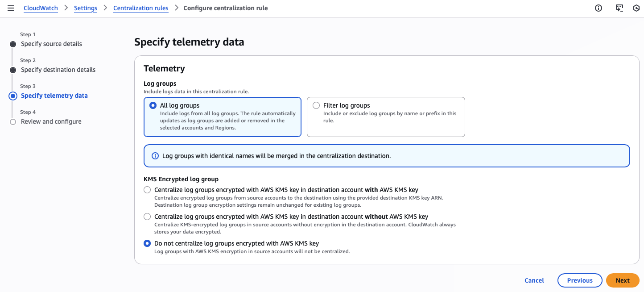Select centralize with AWS KMS key option
644x292 pixels.
tap(147, 190)
